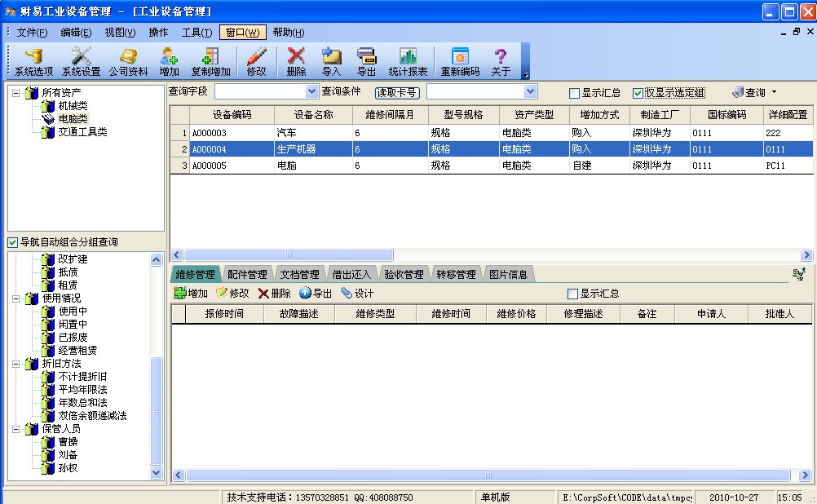Image resolution: width=817 pixels, height=504 pixels.
Task: Switch to 图片信息 tab
Action: pyautogui.click(x=508, y=275)
